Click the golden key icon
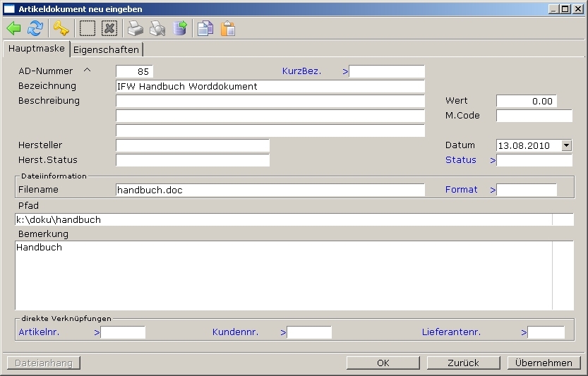The width and height of the screenshot is (588, 376). (x=61, y=28)
